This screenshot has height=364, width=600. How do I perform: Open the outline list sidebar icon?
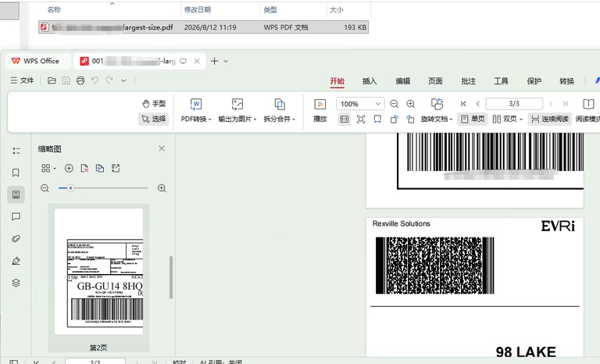(16, 151)
